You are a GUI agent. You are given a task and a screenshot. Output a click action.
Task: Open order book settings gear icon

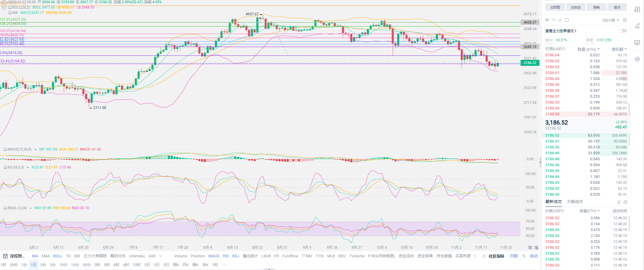[x=625, y=20]
